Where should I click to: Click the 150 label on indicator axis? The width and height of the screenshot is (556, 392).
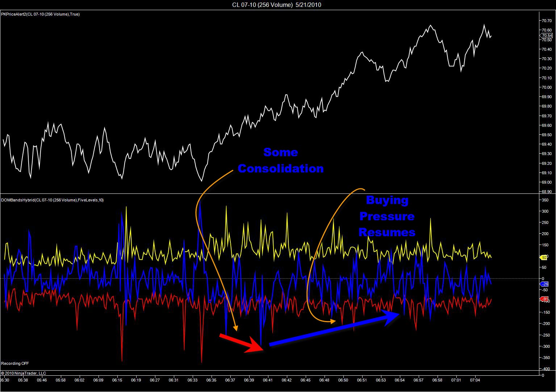(x=545, y=245)
